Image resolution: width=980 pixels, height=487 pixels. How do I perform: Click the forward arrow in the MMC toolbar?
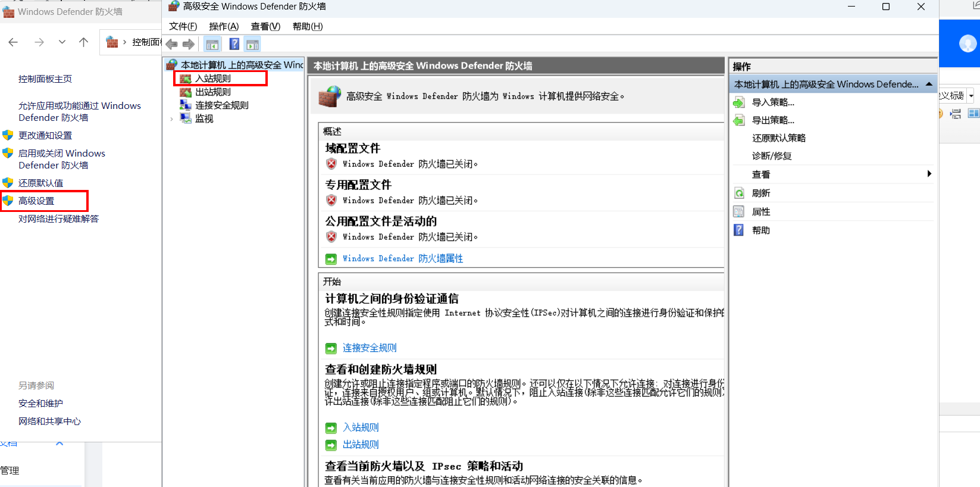189,44
